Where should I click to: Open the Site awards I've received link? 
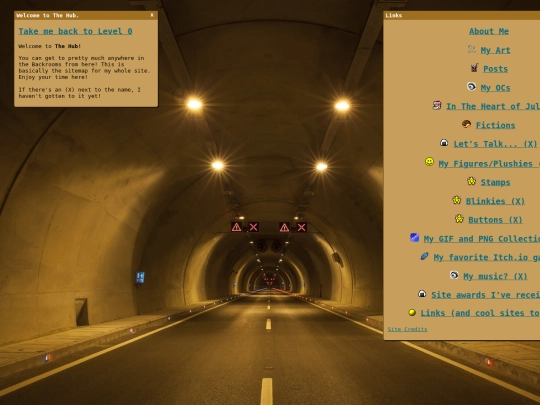coord(486,295)
